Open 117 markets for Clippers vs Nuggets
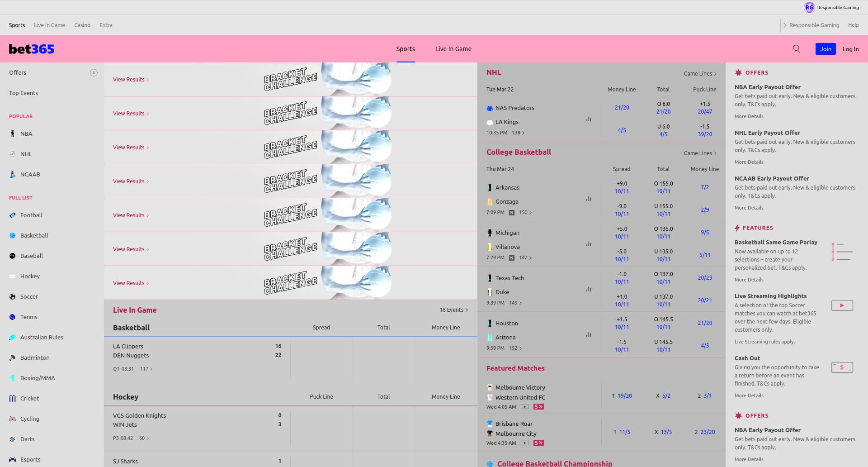This screenshot has width=868, height=467. click(x=146, y=369)
